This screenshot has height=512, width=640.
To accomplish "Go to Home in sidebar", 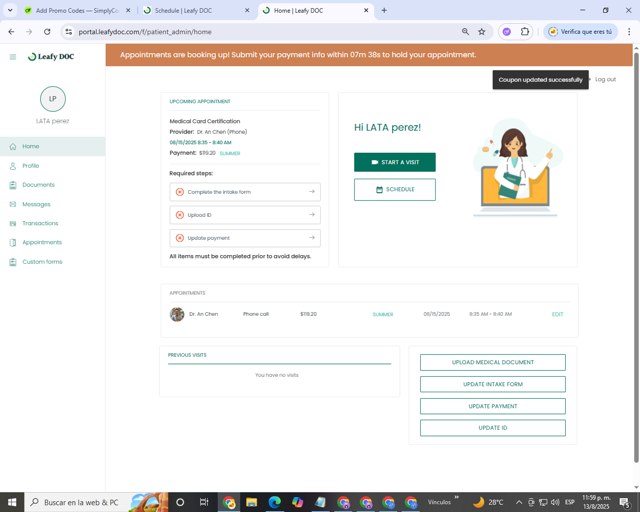I will tap(53, 146).
